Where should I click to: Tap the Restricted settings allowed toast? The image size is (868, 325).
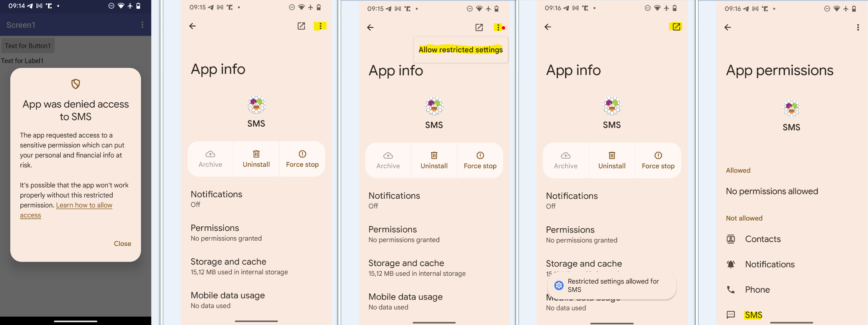pos(612,286)
